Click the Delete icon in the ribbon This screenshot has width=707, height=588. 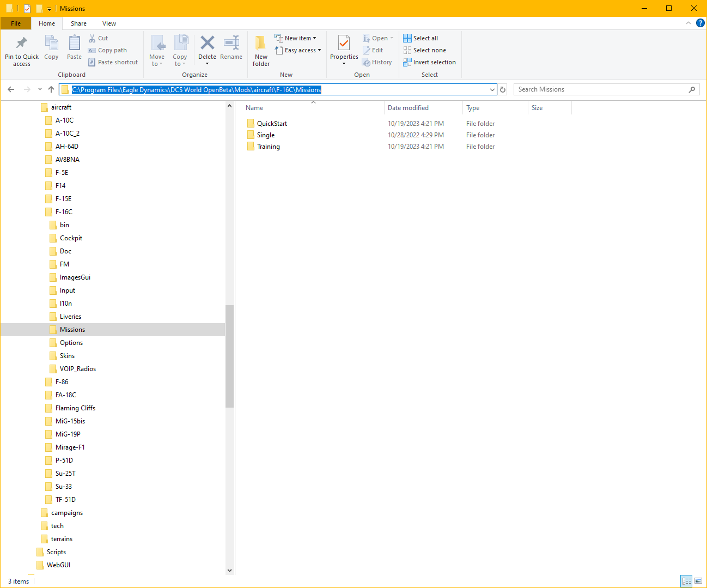click(x=207, y=43)
